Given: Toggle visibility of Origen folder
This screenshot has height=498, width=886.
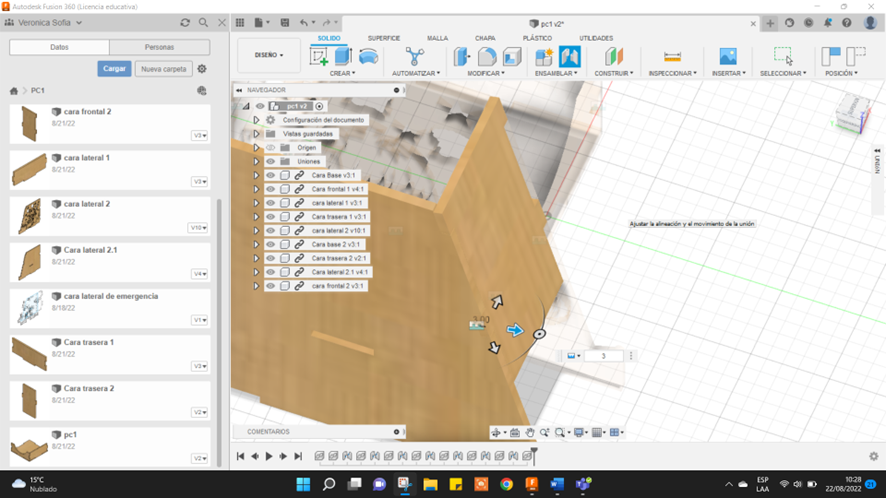Looking at the screenshot, I should 271,148.
